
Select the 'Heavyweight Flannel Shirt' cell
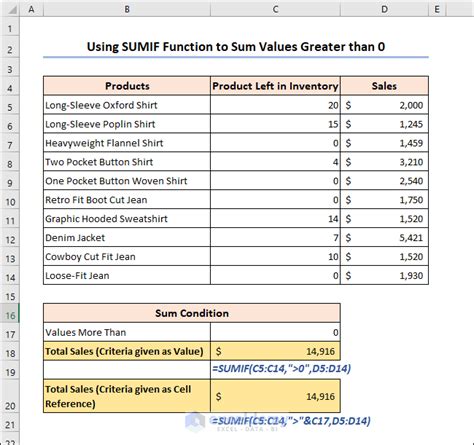pos(127,143)
